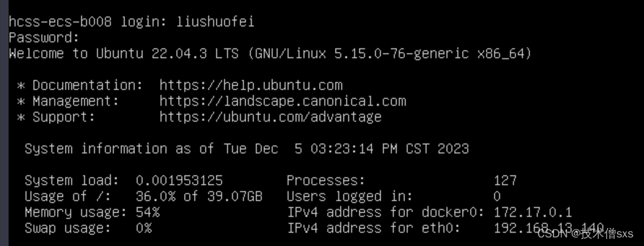
Task: Click the Welcome to Ubuntu 22.04.3 line
Action: (270, 54)
